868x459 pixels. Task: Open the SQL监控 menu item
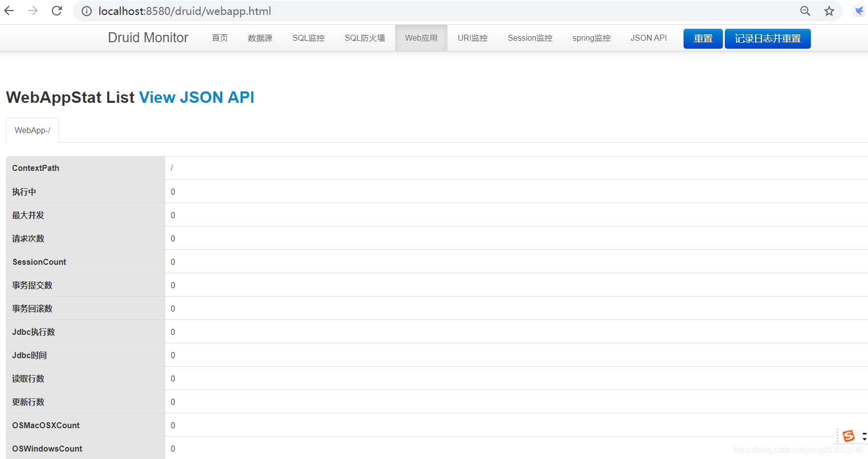click(x=308, y=38)
